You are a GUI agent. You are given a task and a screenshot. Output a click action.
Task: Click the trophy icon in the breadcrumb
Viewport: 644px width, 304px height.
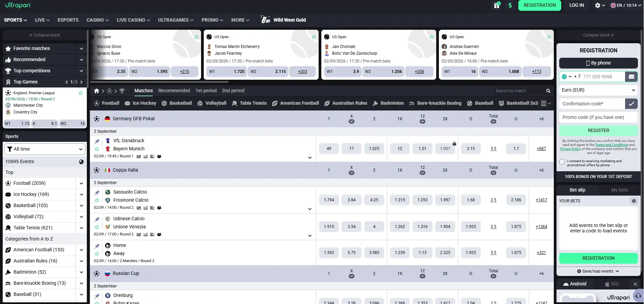[122, 91]
